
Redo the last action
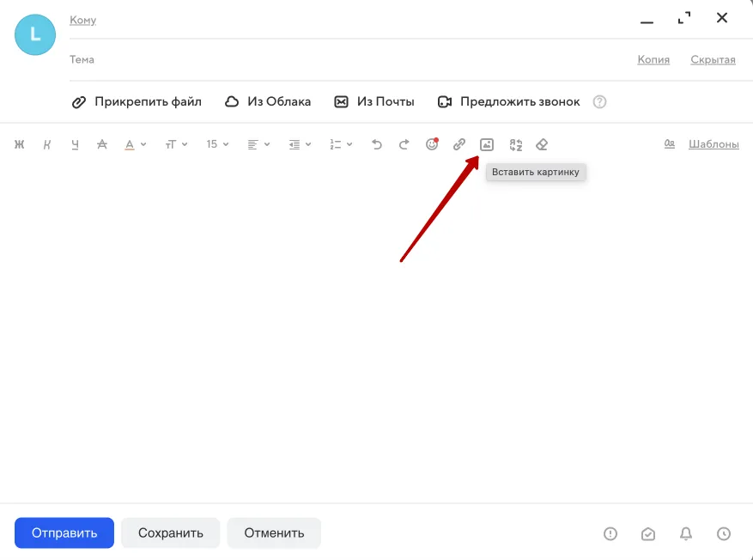coord(404,144)
